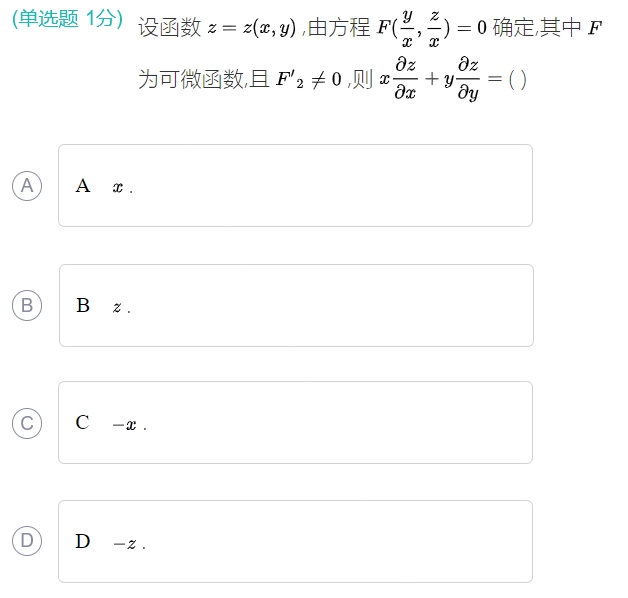The width and height of the screenshot is (628, 598).
Task: Choose the circled C radio option
Action: (27, 423)
